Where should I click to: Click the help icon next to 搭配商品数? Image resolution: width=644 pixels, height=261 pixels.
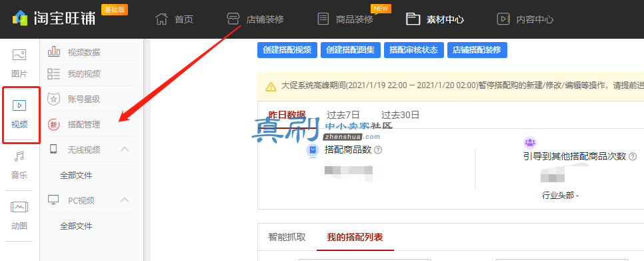point(378,150)
